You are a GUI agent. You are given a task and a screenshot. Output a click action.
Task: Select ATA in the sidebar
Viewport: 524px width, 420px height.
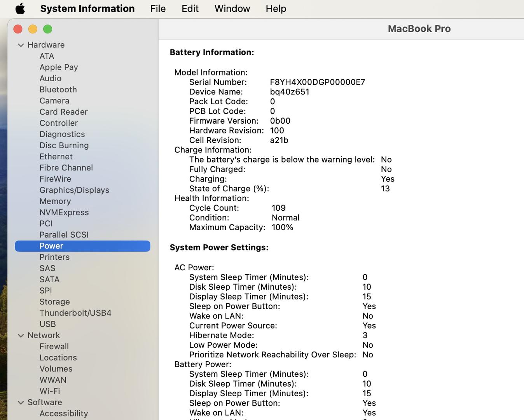pyautogui.click(x=47, y=56)
